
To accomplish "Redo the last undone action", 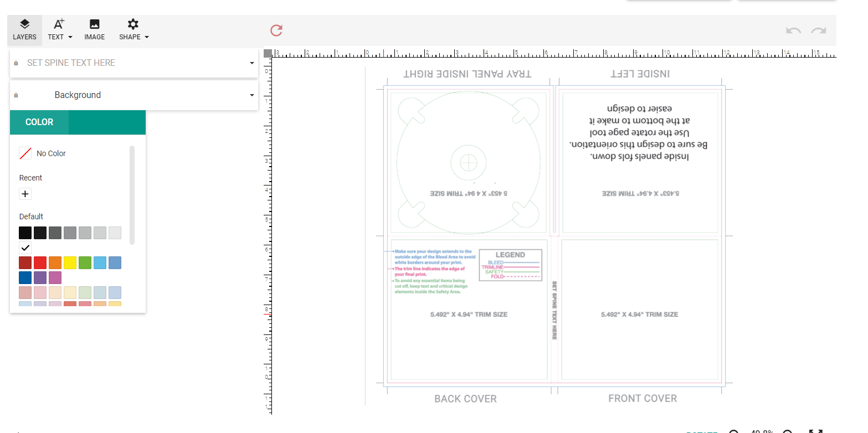I will click(819, 30).
